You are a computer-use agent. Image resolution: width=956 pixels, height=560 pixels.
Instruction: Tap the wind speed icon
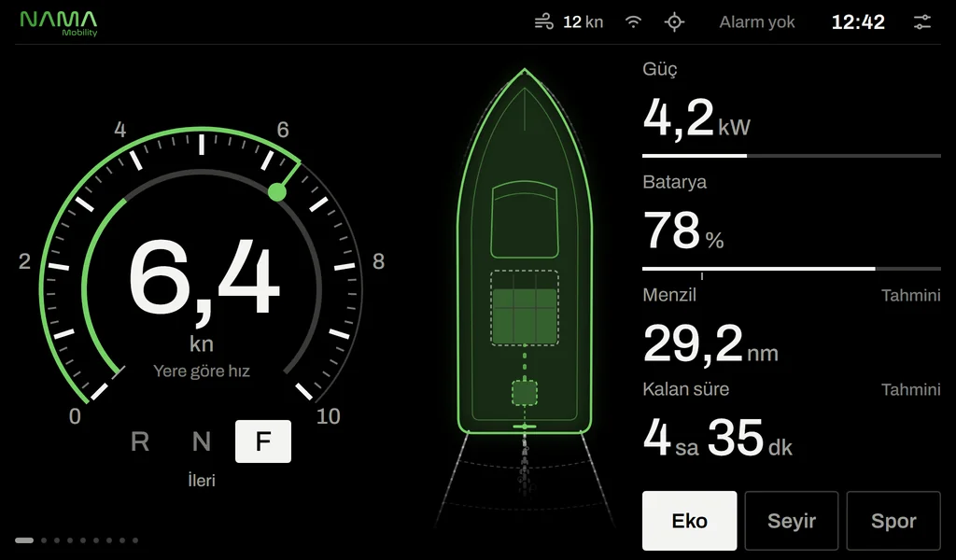[544, 22]
